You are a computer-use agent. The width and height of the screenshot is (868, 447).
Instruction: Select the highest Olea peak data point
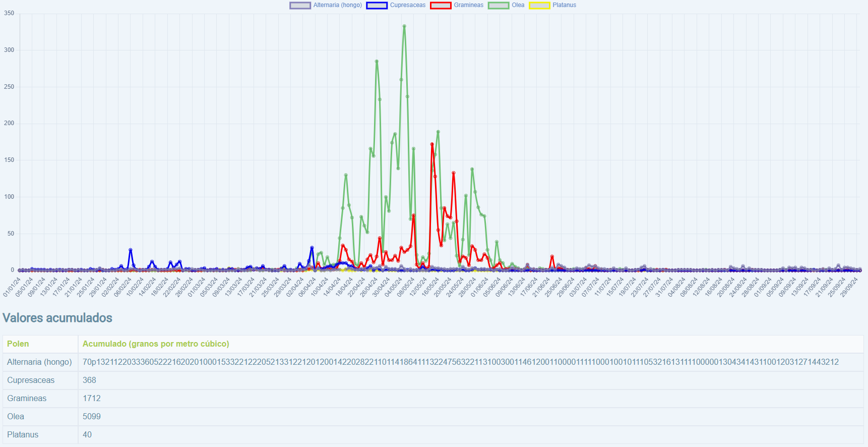404,26
